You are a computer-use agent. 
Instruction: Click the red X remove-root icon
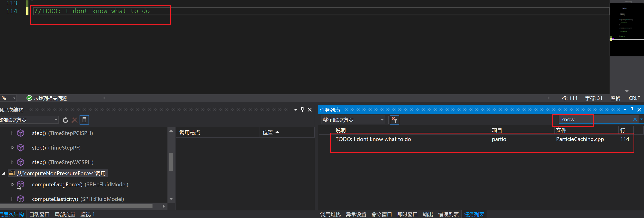coord(74,120)
